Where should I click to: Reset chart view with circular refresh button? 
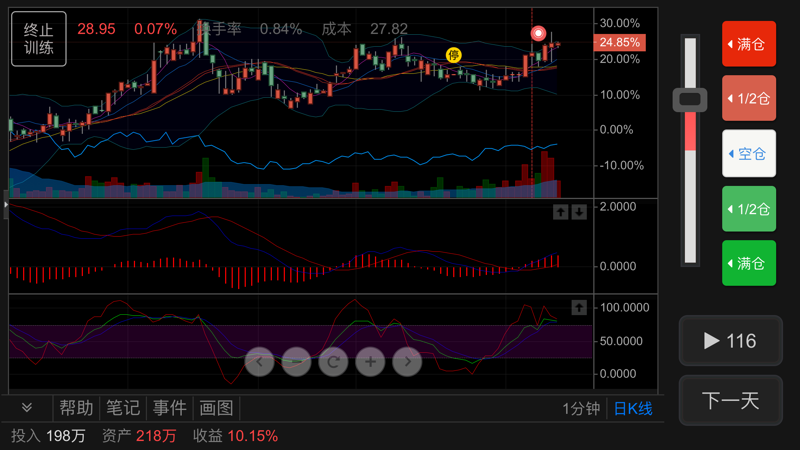pyautogui.click(x=333, y=362)
